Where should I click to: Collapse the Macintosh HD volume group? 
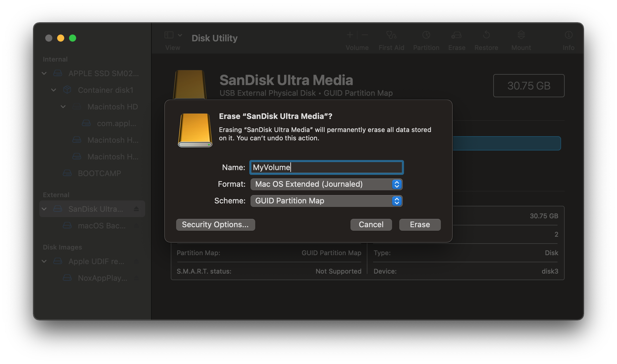63,106
